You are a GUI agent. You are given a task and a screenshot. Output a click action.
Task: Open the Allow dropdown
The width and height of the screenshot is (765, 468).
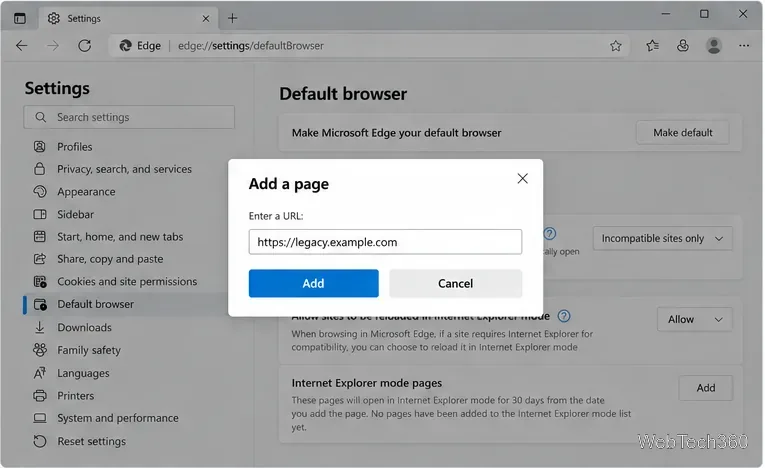(x=694, y=320)
